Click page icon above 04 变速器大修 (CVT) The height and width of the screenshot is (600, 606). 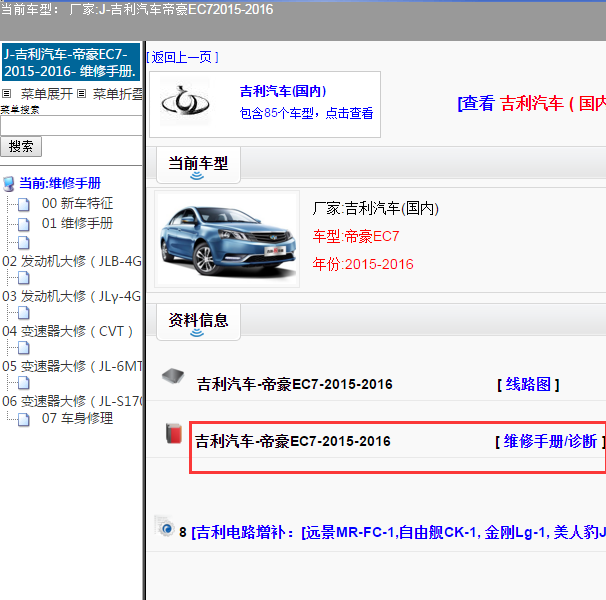click(24, 313)
